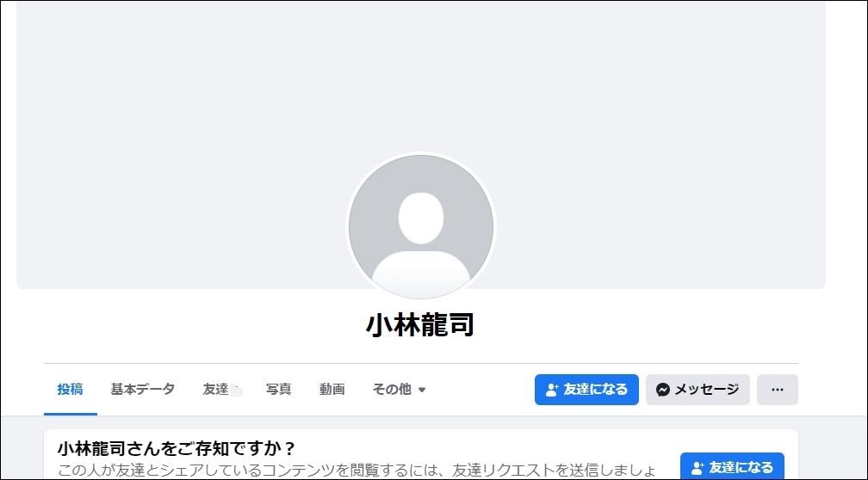Click the default profile picture avatar
Screen dimensions: 868x480
[x=421, y=227]
